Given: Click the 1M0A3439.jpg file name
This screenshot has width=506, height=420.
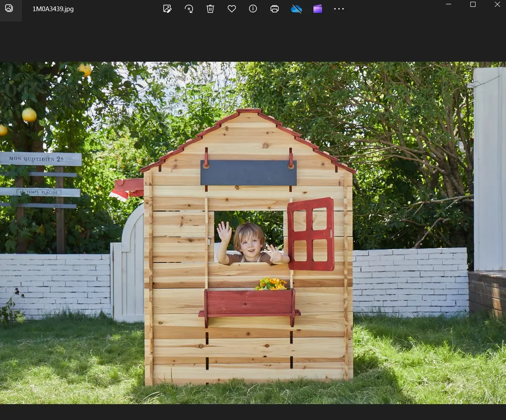Looking at the screenshot, I should point(53,9).
